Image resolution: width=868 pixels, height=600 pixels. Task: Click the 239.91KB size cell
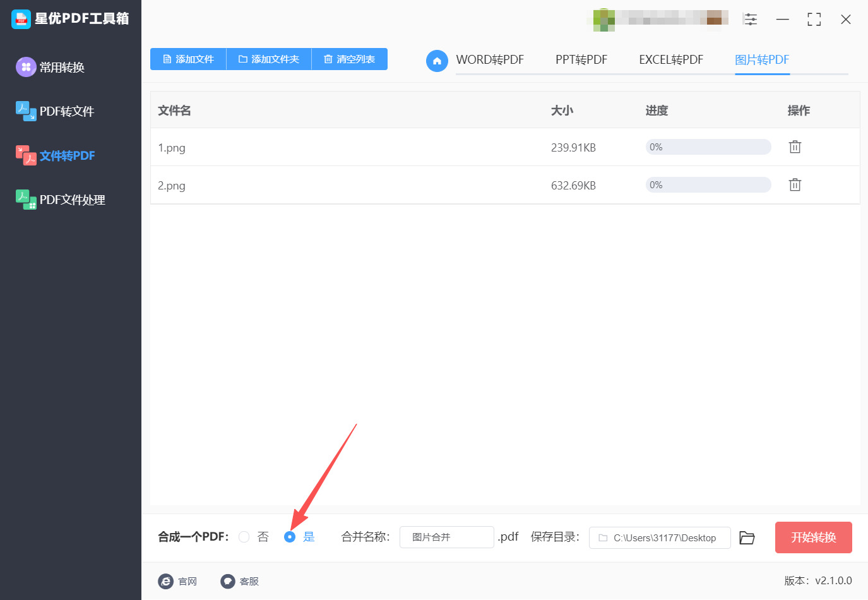[573, 148]
